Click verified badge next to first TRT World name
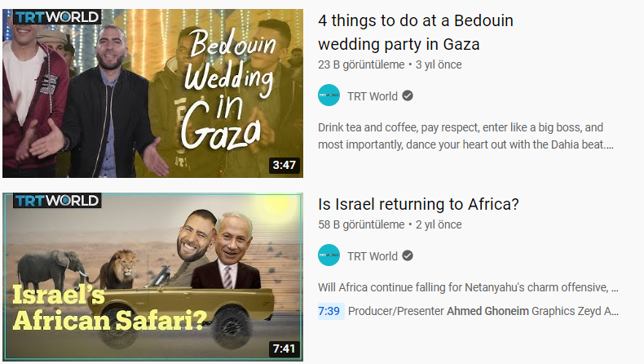Screen dimensions: 644x364 [408, 95]
